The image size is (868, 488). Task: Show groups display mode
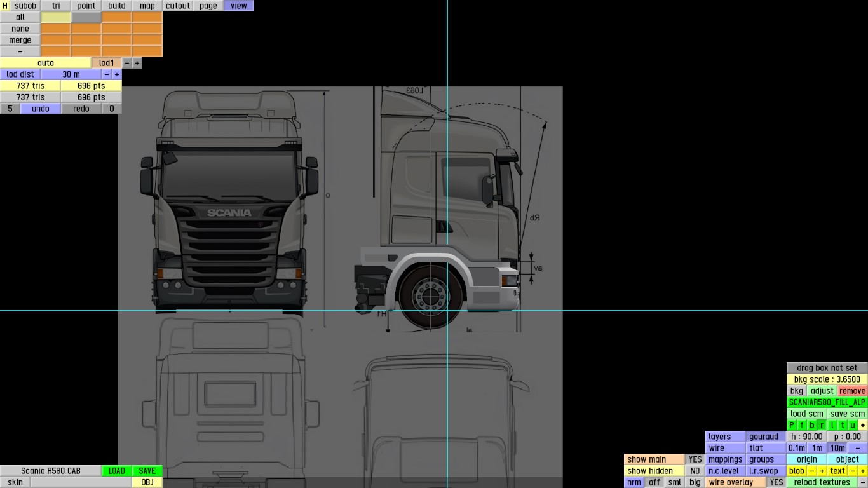coord(766,459)
